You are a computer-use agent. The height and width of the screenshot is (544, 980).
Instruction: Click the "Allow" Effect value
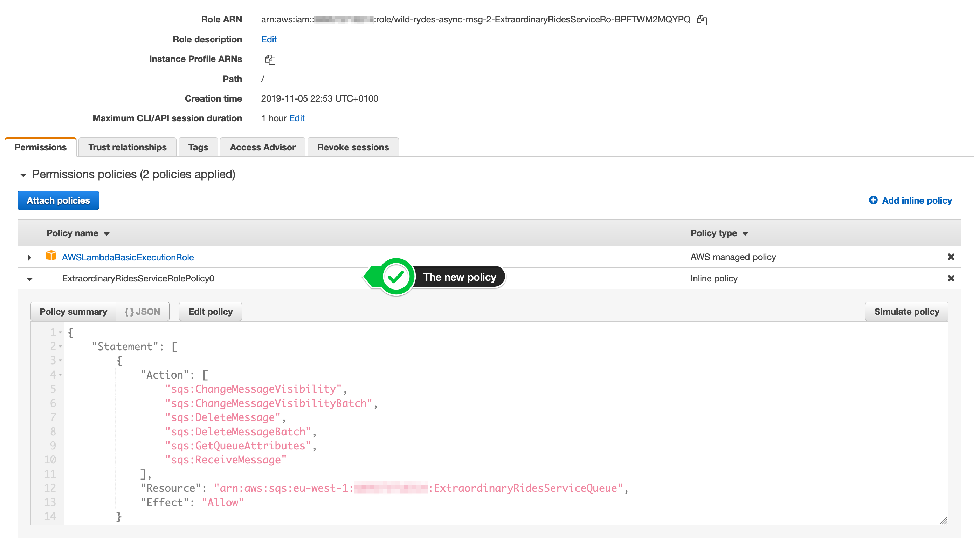[x=222, y=503]
